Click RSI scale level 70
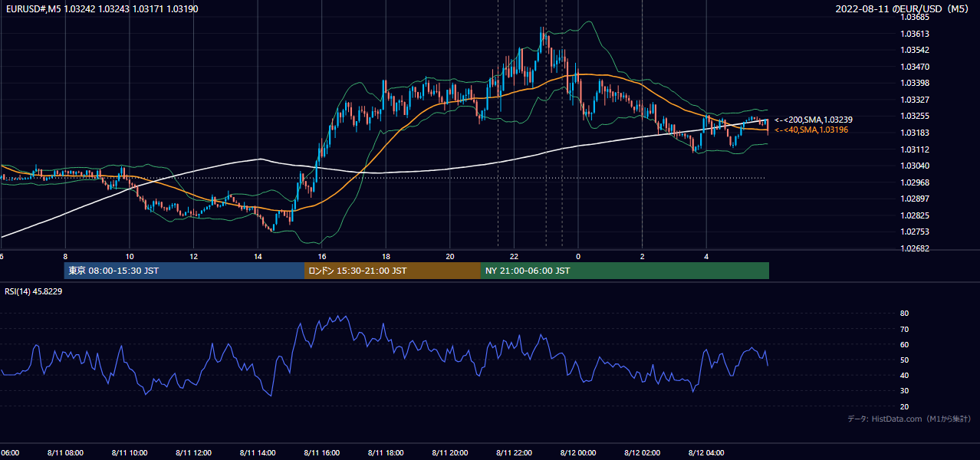 904,329
